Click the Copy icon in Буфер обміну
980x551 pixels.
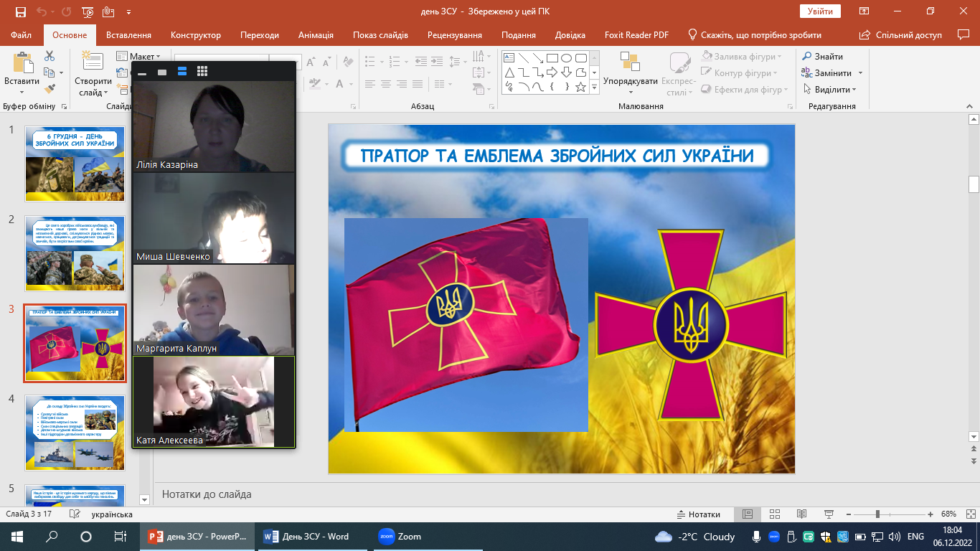[49, 72]
